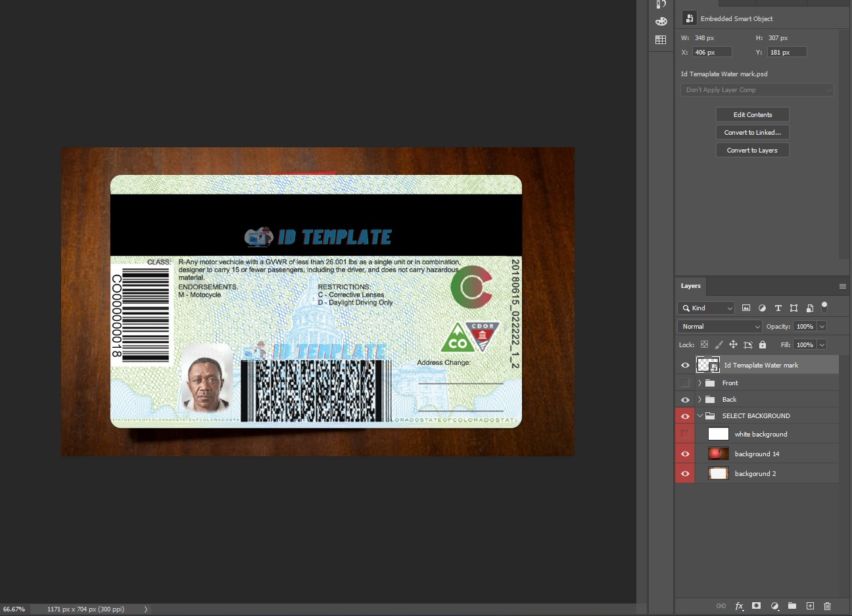Open the Opacity slider dropdown arrow

822,326
